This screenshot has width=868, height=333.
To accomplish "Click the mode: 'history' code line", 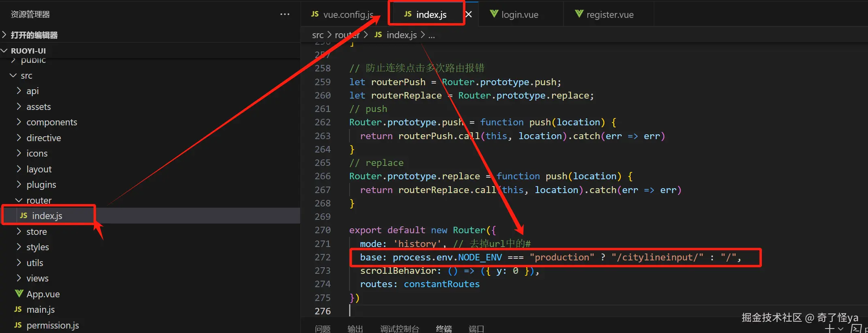I will pyautogui.click(x=445, y=244).
